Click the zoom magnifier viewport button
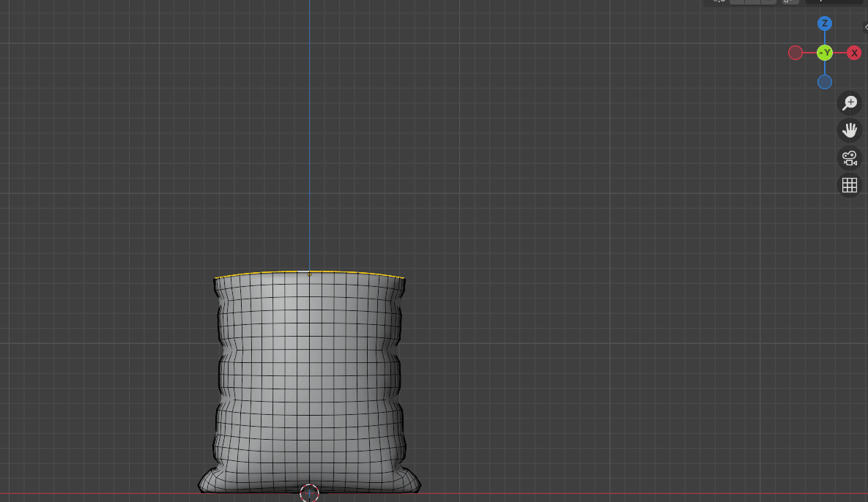 pos(850,103)
